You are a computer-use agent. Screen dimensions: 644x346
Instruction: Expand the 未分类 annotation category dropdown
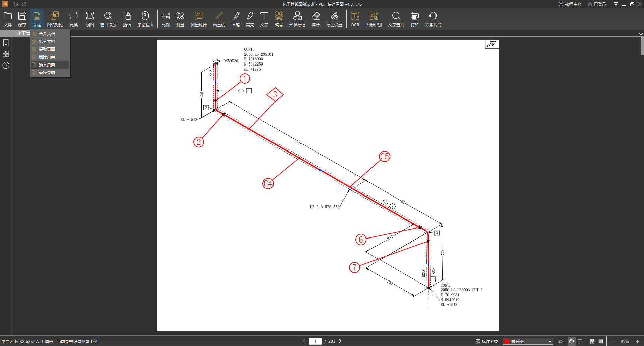(x=550, y=341)
